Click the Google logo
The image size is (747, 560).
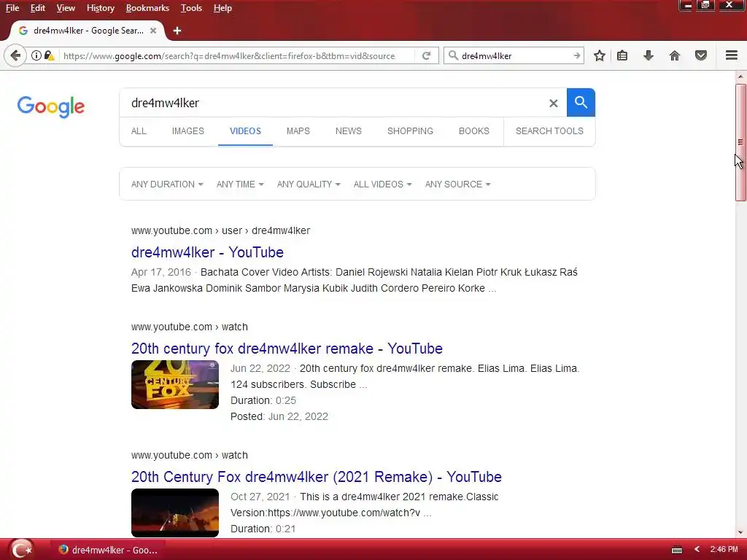51,106
